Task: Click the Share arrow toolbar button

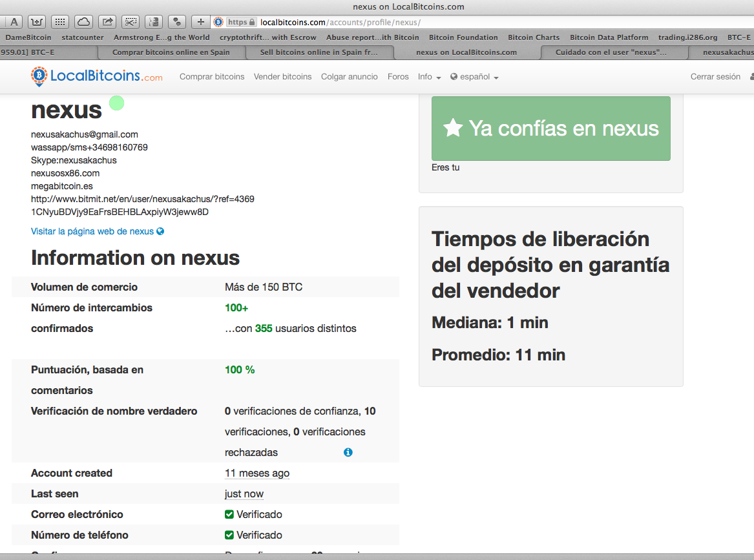Action: (x=107, y=22)
